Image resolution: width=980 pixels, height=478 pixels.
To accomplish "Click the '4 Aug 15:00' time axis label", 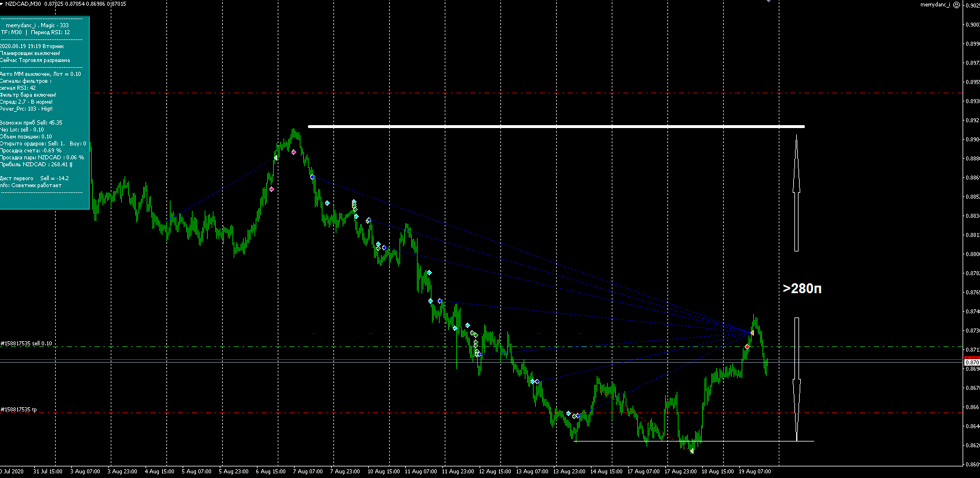I will pos(159,472).
